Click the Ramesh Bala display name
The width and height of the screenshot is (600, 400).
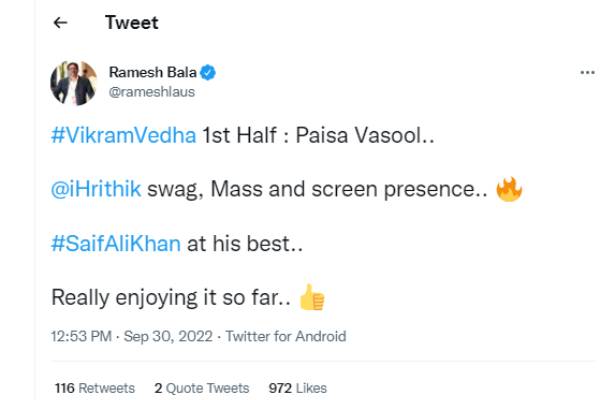[x=153, y=73]
